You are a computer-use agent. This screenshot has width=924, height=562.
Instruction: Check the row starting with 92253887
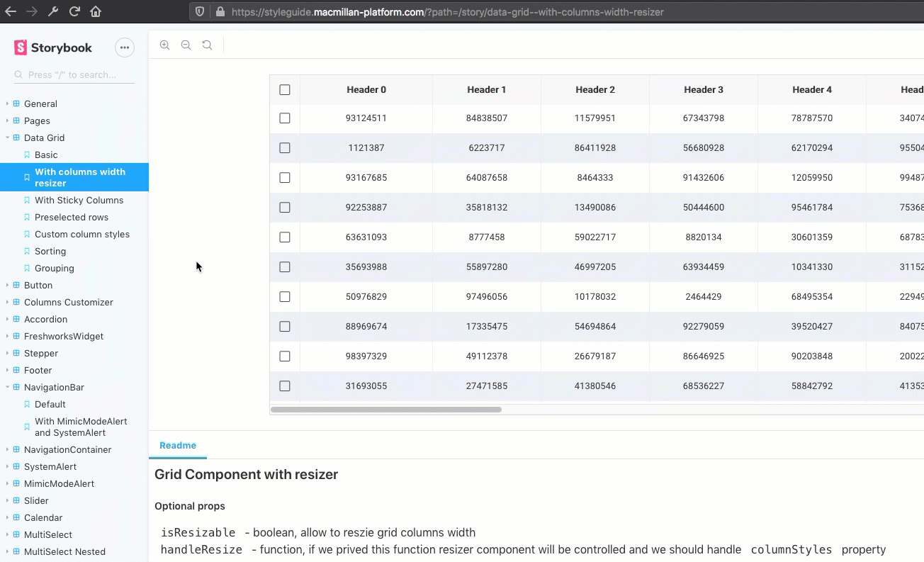tap(285, 208)
